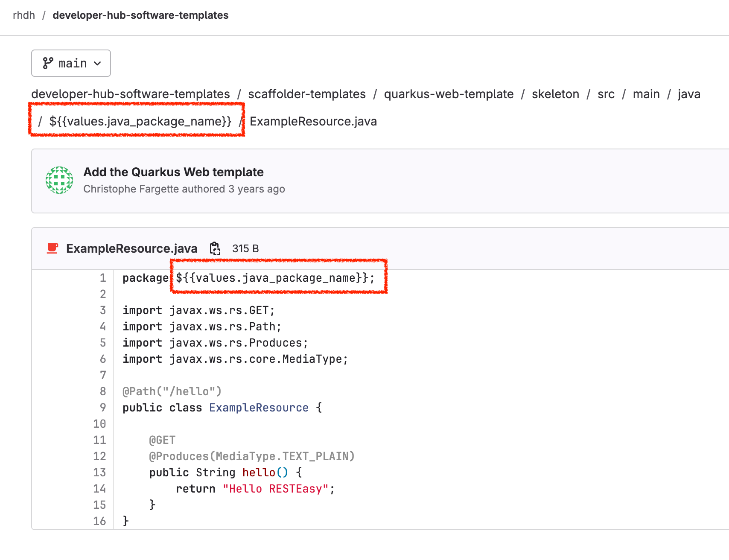Select line number 1 in the code view
The image size is (729, 560).
tap(102, 278)
